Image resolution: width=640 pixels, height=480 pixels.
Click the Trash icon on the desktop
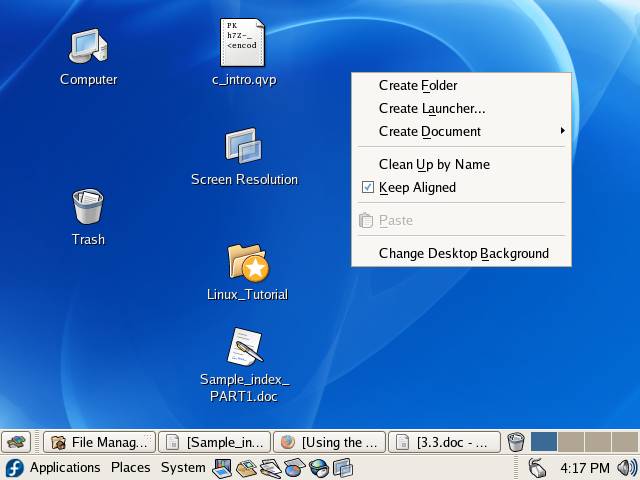(88, 207)
